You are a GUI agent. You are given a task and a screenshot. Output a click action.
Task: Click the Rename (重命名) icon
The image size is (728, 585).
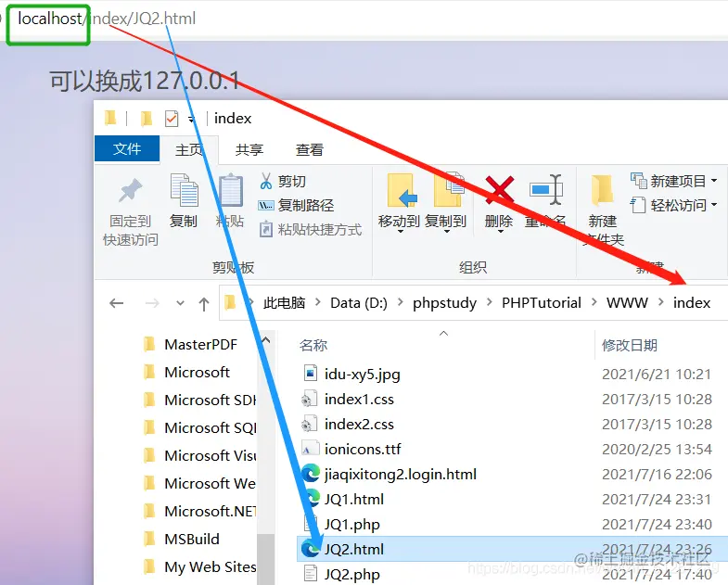pos(546,189)
